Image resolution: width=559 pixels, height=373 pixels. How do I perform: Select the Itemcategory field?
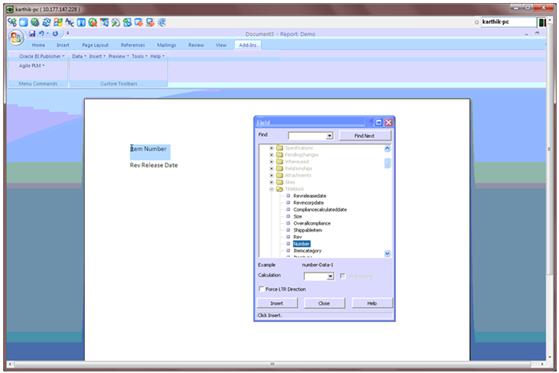(x=307, y=251)
